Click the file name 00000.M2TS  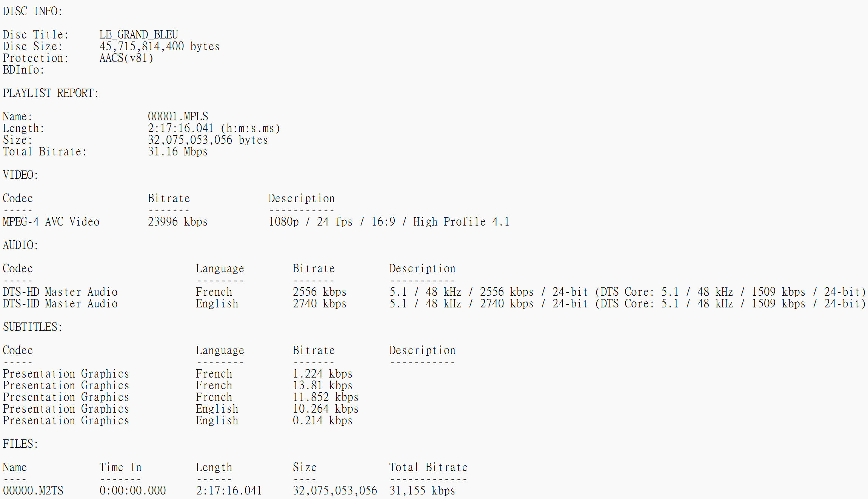33,491
